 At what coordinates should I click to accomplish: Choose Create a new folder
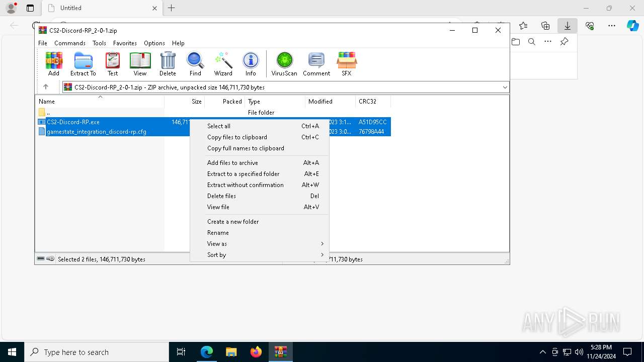259,222
